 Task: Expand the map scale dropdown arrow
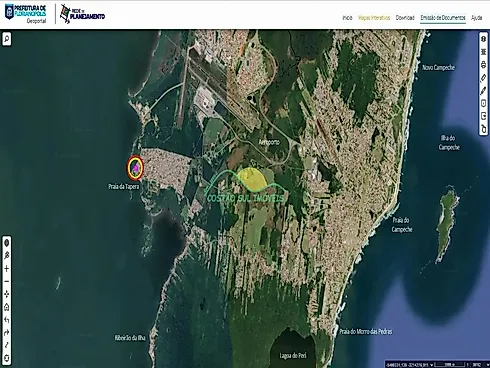point(488,365)
